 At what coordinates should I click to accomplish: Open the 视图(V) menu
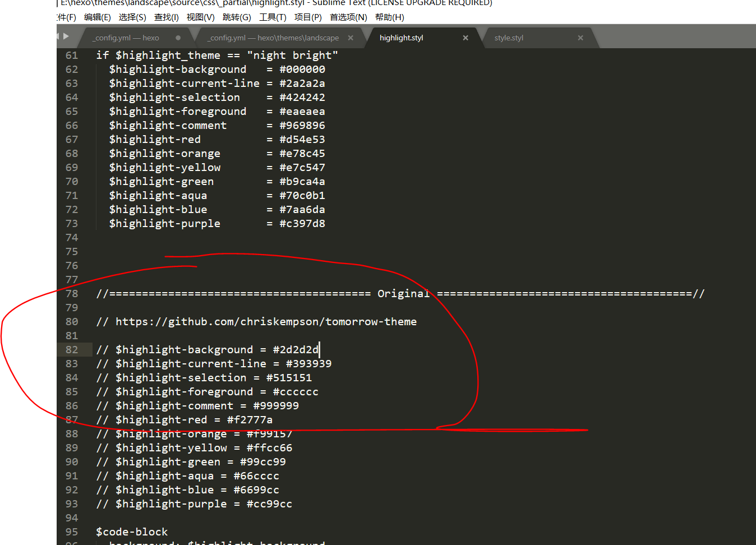[x=201, y=17]
